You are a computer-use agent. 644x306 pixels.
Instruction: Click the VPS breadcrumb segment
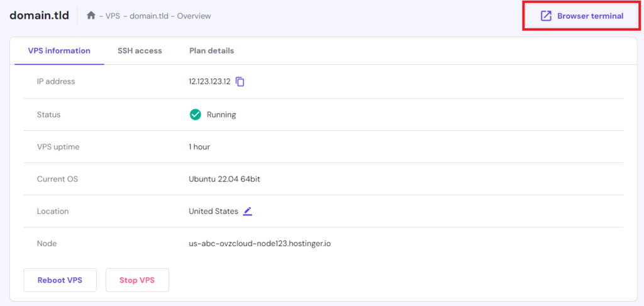(x=113, y=16)
